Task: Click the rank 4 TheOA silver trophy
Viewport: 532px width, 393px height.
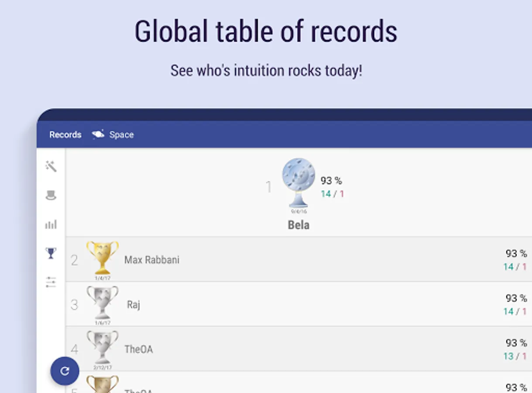Action: [x=103, y=347]
